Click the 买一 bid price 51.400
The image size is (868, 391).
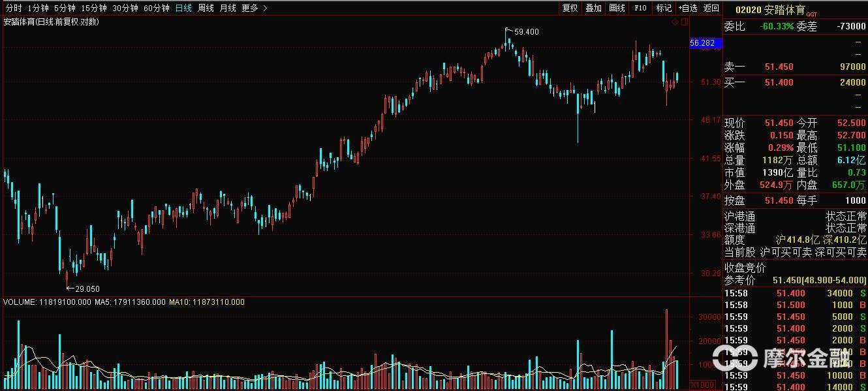[779, 82]
